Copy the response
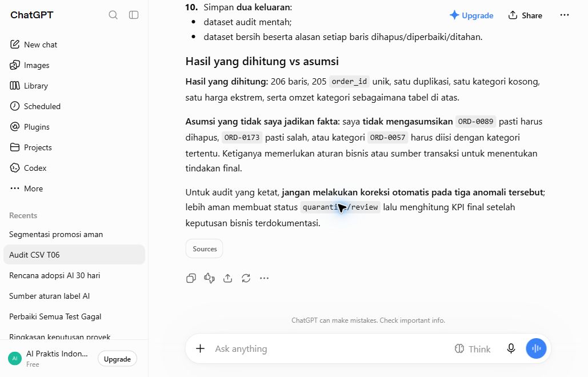Image resolution: width=588 pixels, height=377 pixels. click(191, 278)
